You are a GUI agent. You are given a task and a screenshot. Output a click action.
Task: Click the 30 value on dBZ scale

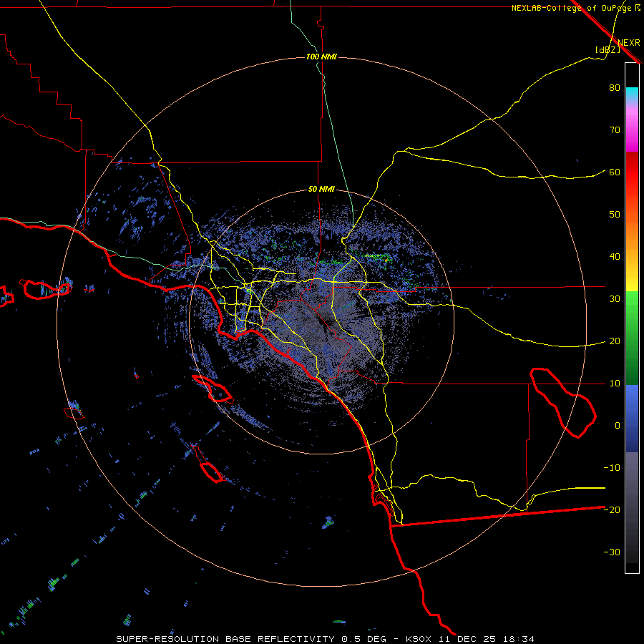pos(615,299)
